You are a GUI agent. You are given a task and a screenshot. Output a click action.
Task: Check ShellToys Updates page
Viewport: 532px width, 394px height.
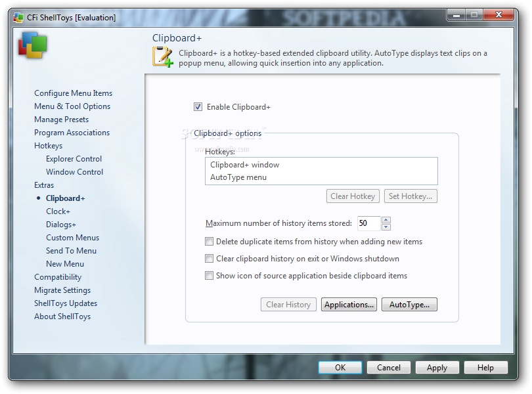point(66,303)
